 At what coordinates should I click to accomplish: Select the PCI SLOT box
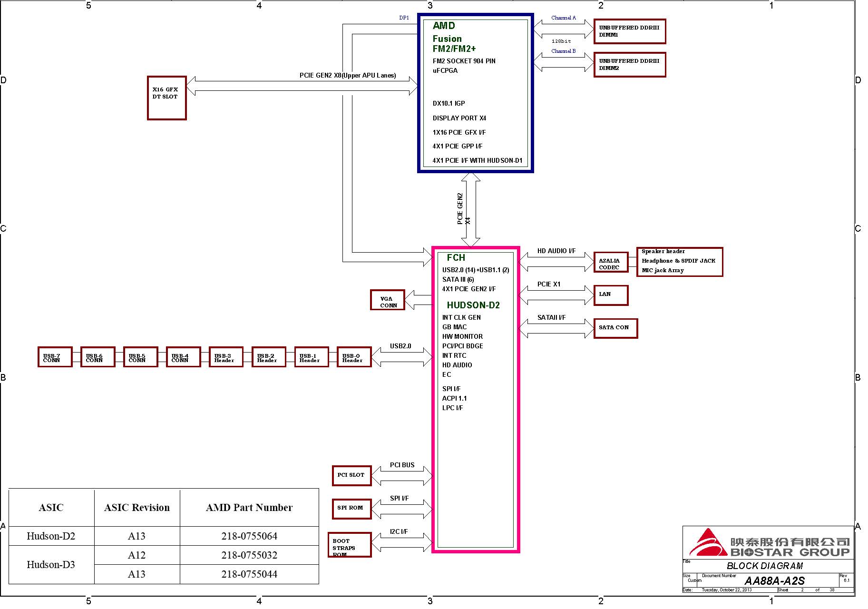351,475
